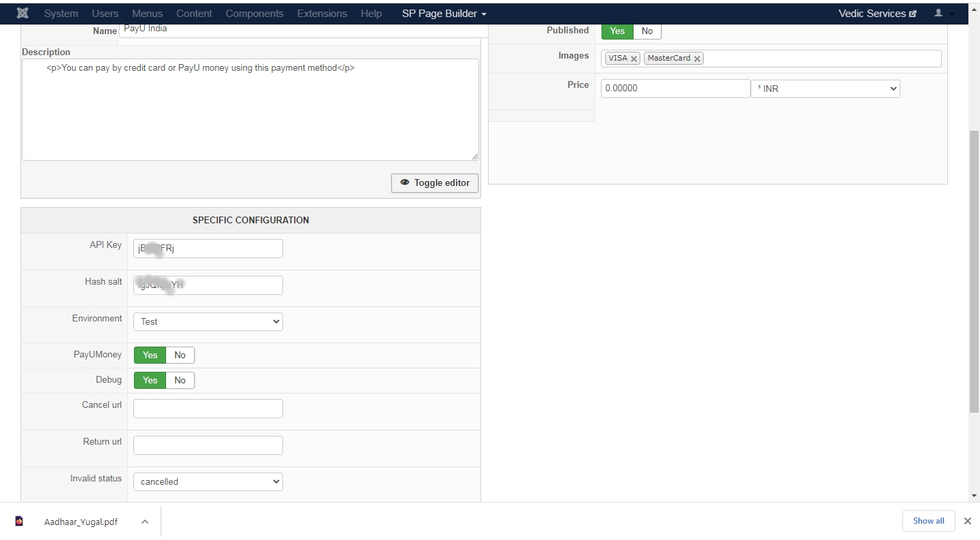Click the Return url input
980x540 pixels.
208,445
